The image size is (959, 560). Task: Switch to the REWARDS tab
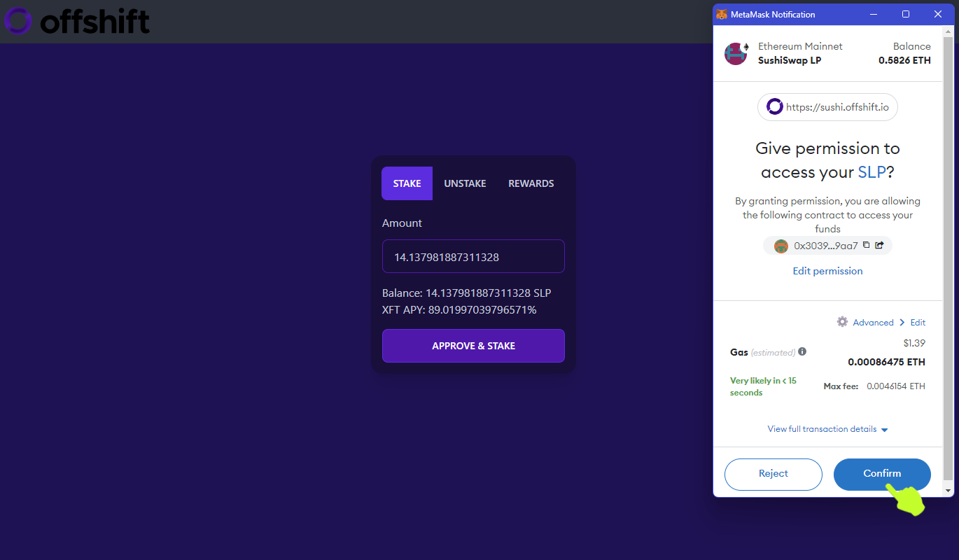pos(531,183)
